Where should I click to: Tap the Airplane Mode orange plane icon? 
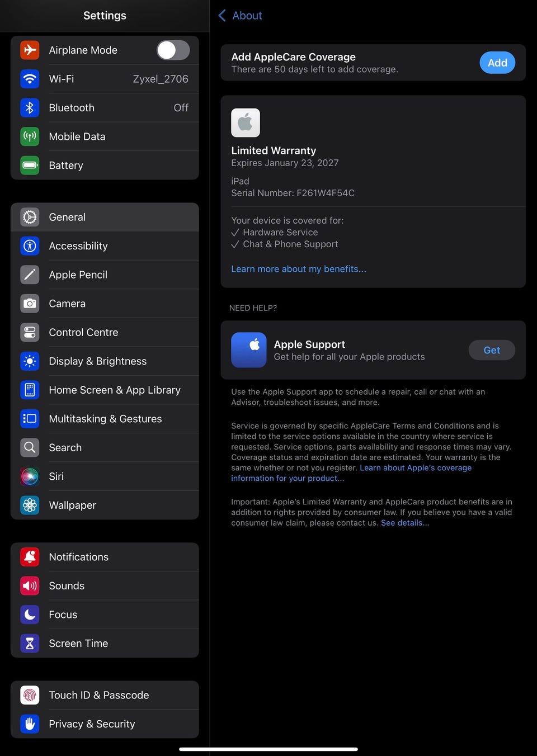[30, 50]
